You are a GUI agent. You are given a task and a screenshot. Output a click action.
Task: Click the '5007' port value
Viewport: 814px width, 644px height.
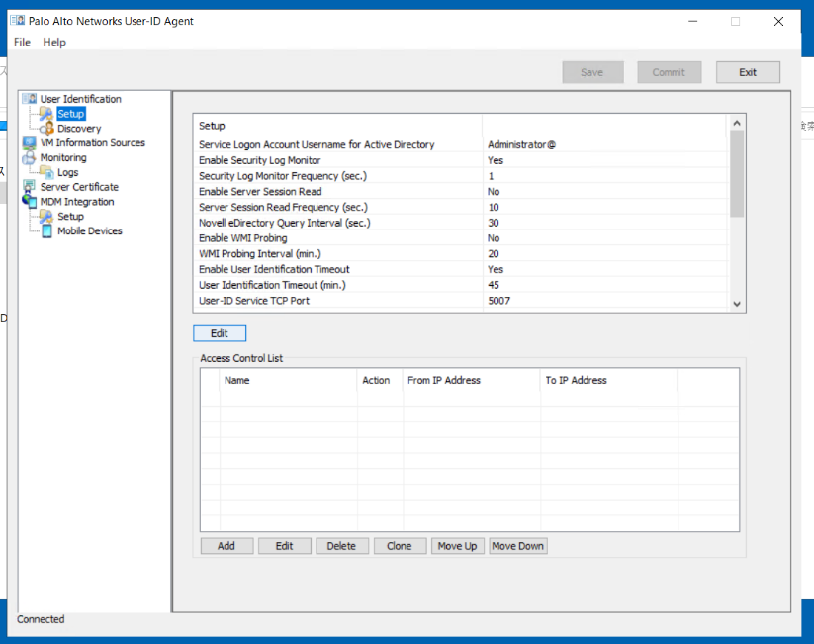point(498,301)
